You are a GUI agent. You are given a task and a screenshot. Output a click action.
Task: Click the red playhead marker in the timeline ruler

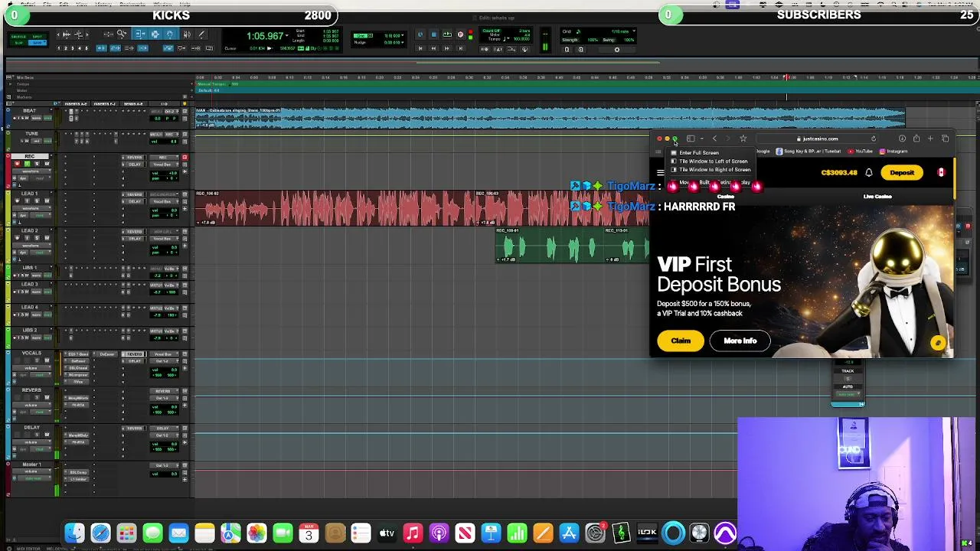click(x=786, y=77)
